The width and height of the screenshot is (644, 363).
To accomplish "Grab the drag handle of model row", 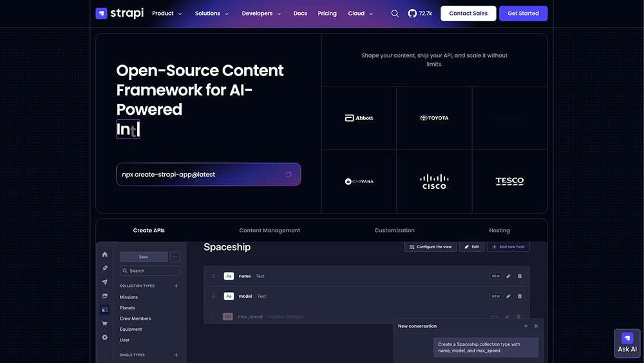I will (214, 296).
